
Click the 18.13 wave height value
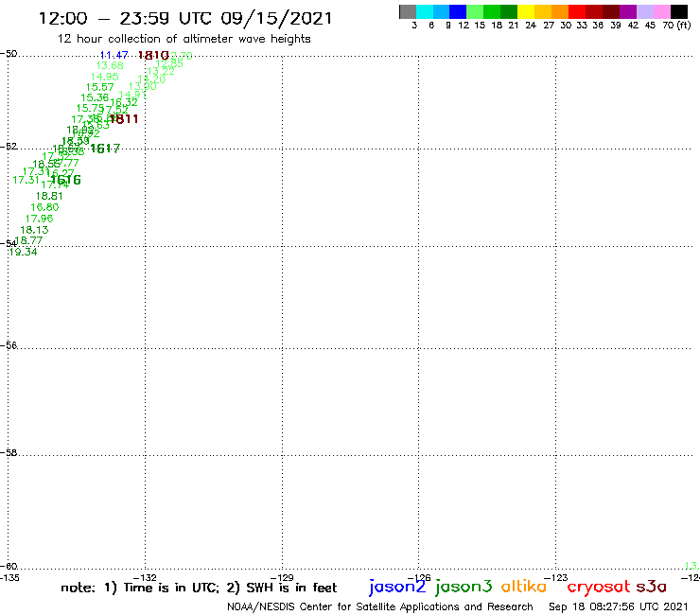[34, 230]
